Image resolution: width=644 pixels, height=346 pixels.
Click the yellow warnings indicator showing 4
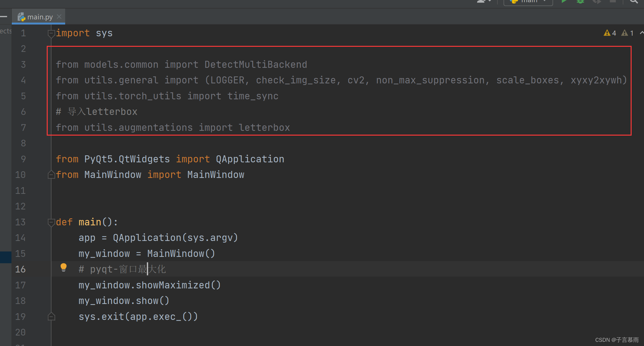tap(610, 33)
